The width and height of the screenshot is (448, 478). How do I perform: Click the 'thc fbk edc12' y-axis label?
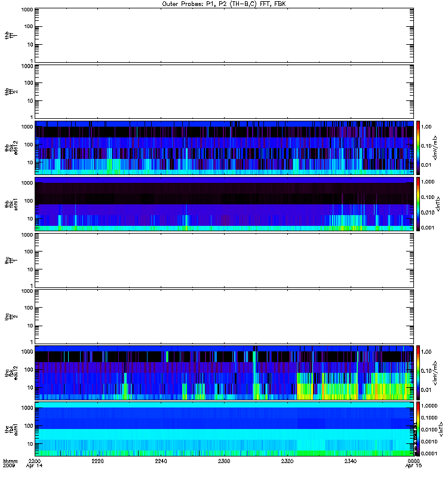[11, 372]
